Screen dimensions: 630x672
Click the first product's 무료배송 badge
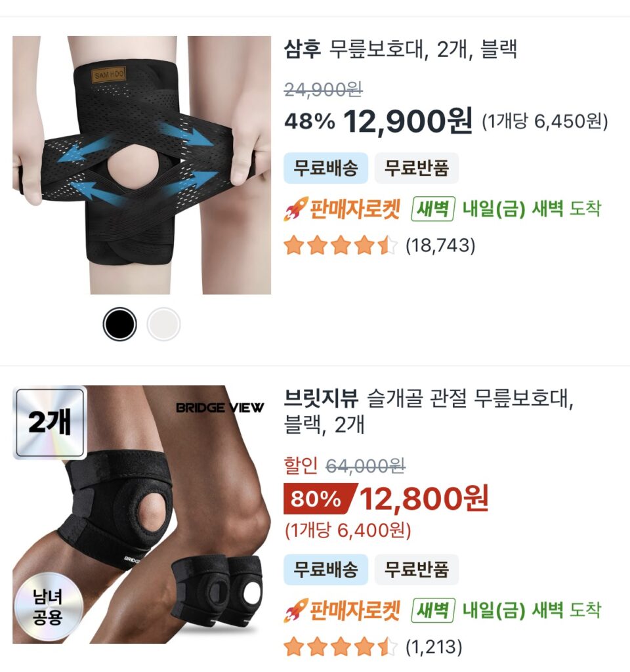pyautogui.click(x=325, y=168)
